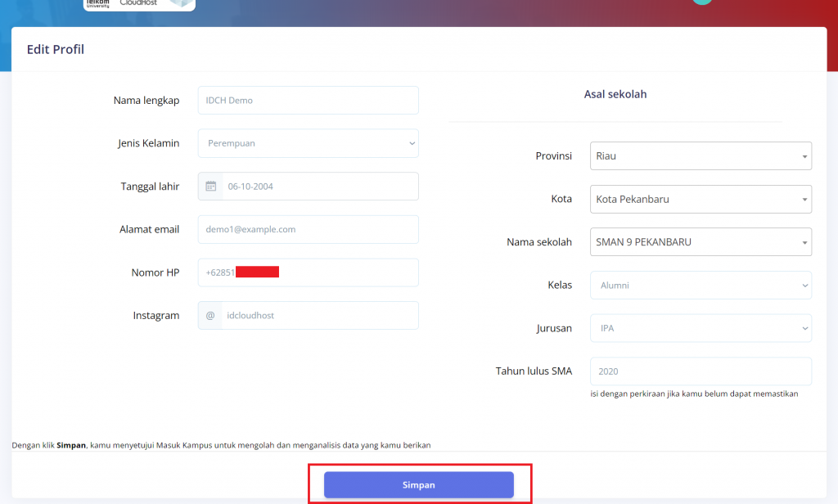Open the Kelas dropdown showing Alumni
This screenshot has height=504, width=838.
[x=701, y=286]
